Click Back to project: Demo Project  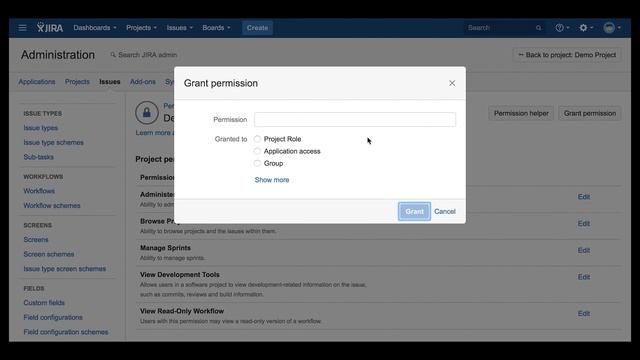567,55
